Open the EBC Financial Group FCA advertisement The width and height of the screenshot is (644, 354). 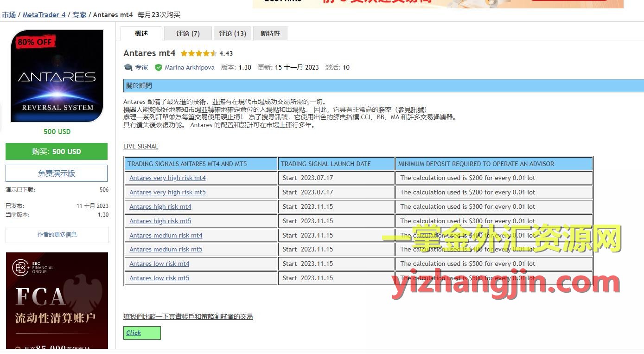tap(57, 301)
